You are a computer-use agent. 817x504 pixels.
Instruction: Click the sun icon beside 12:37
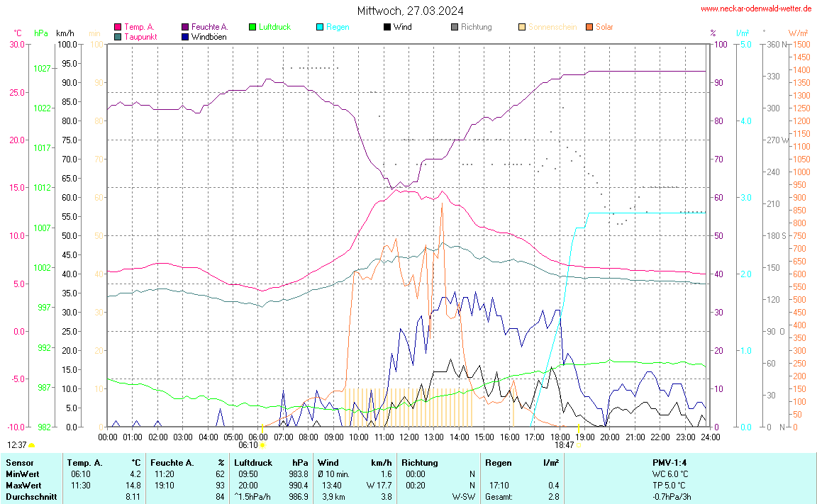(31, 445)
